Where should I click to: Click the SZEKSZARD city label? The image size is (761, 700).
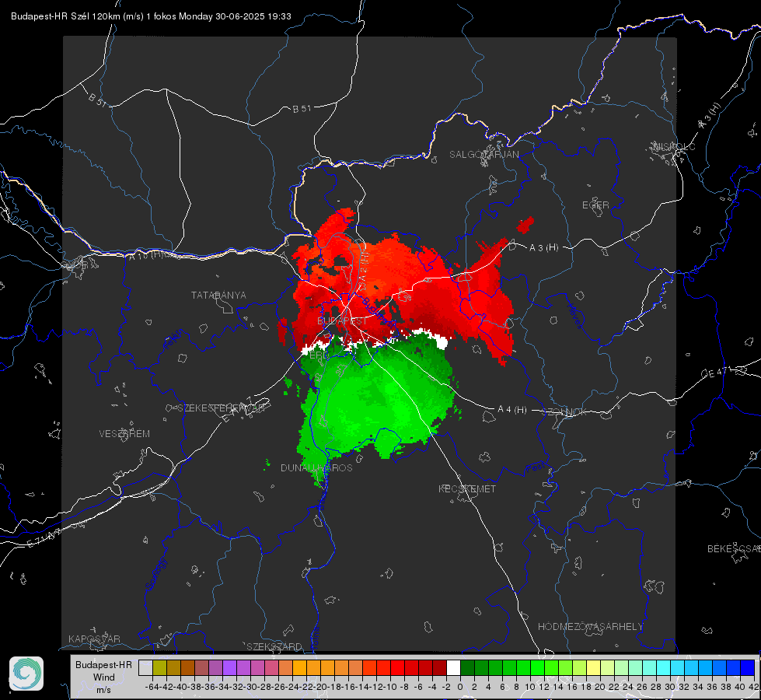(274, 646)
